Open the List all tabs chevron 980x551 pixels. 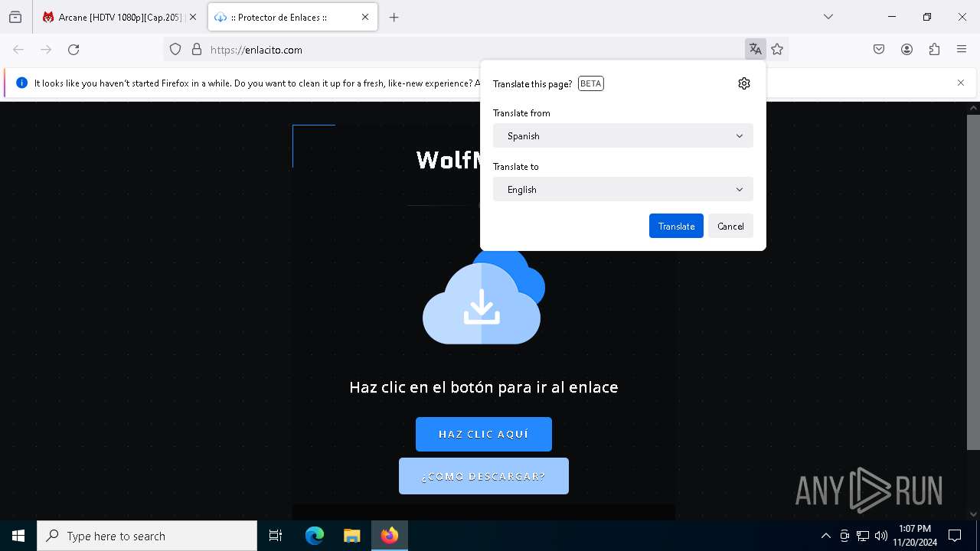click(828, 17)
